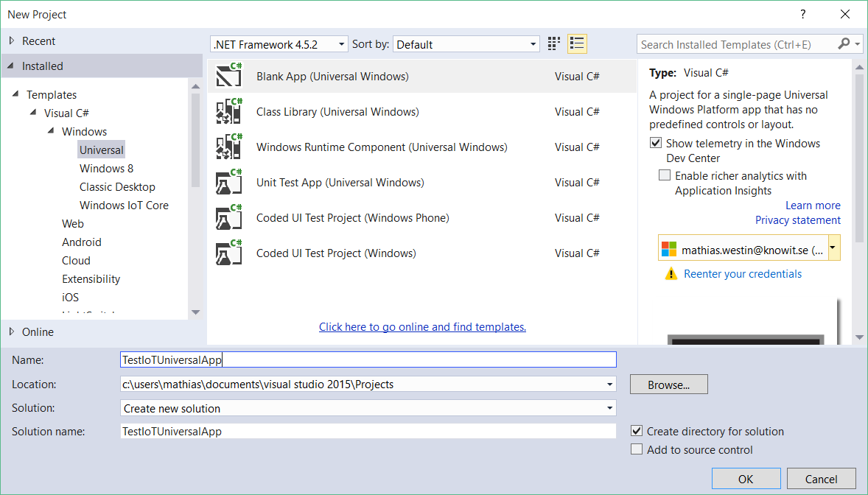Expand the Recent section

pyautogui.click(x=12, y=41)
